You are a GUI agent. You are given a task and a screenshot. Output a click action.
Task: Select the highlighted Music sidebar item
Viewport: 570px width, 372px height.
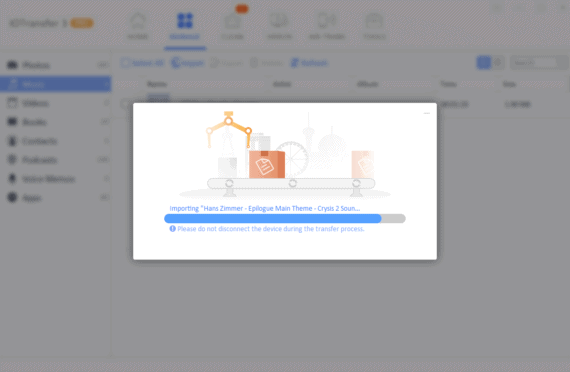(55, 84)
